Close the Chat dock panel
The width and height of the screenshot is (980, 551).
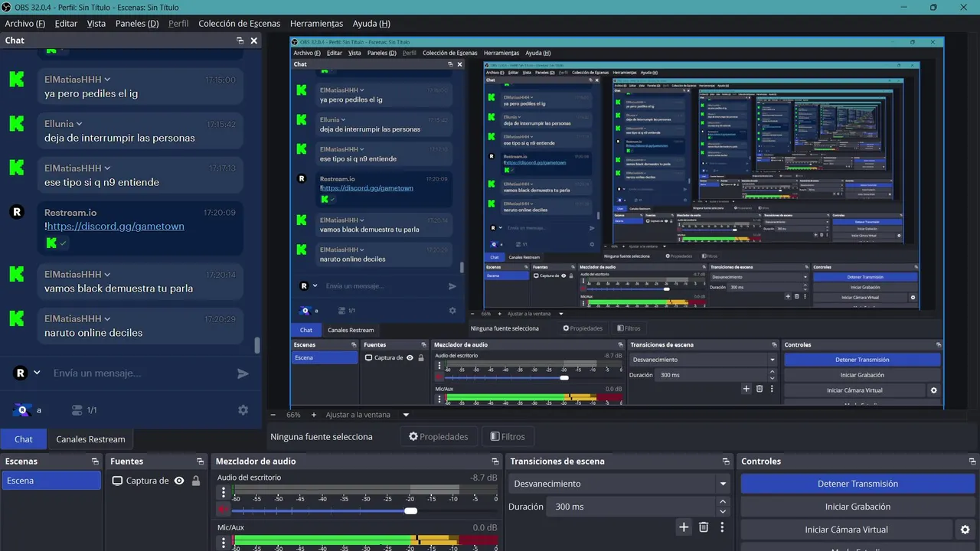tap(255, 41)
